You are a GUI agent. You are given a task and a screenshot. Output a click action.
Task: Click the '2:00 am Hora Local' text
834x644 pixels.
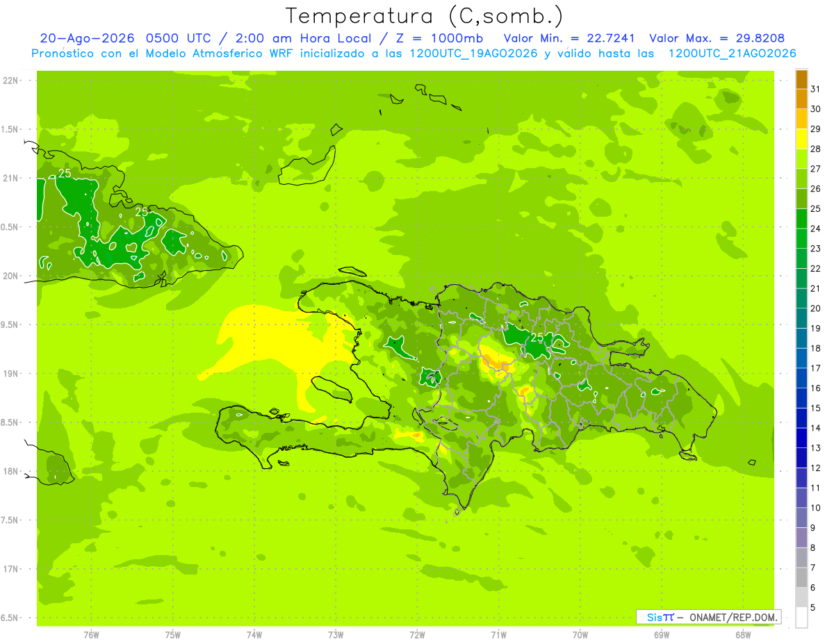[301, 39]
